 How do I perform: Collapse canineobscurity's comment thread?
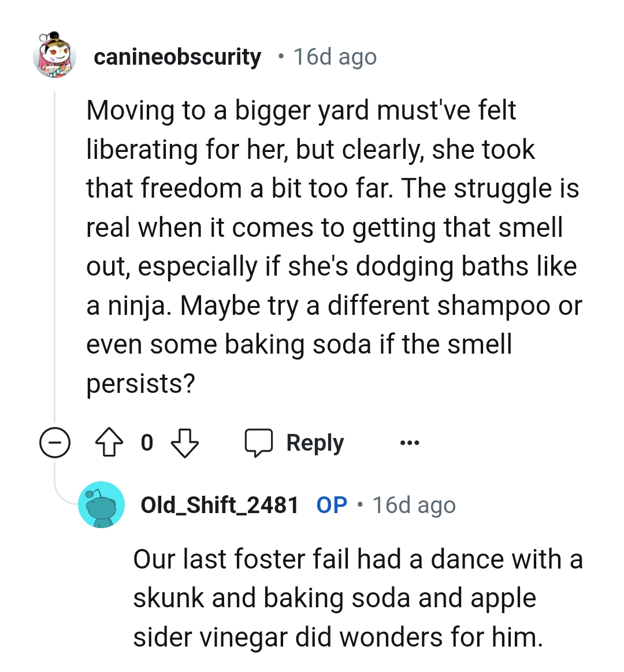pos(55,443)
